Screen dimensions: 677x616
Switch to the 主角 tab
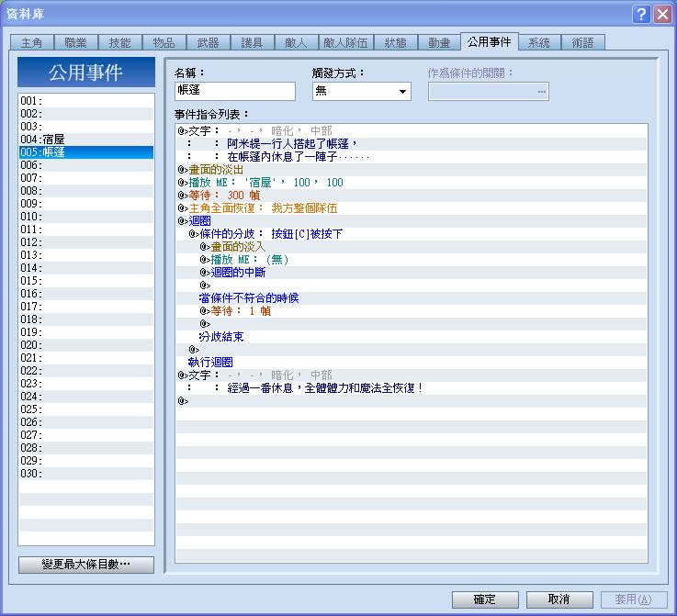[32, 43]
